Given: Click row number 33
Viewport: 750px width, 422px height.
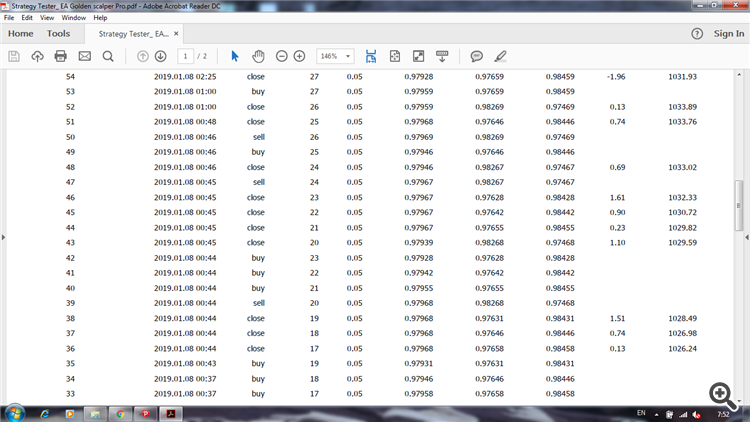Looking at the screenshot, I should (70, 394).
